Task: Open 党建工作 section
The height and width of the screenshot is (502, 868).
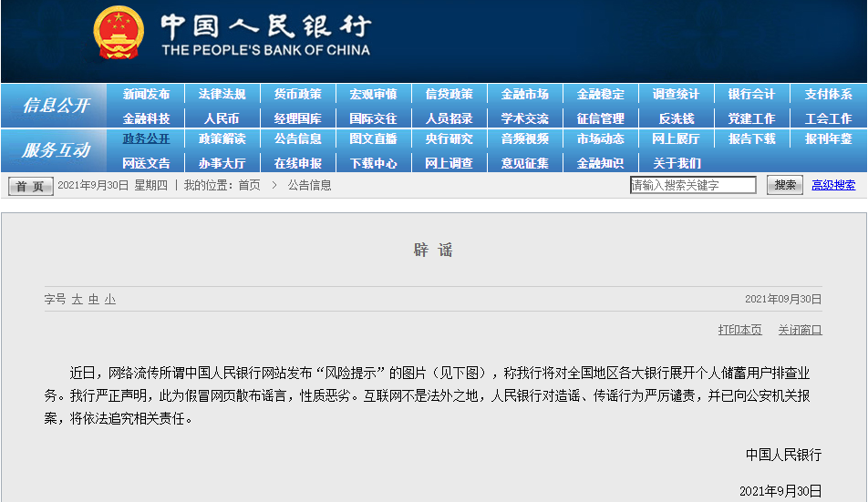Action: point(751,118)
